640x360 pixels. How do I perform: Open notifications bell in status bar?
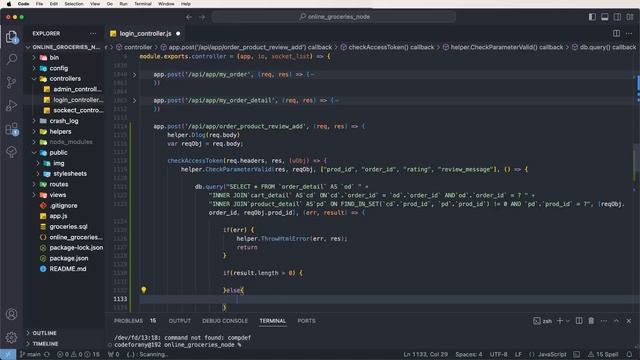(629, 354)
